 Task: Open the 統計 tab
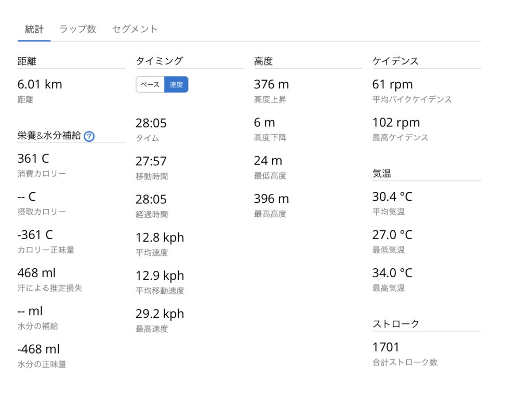[34, 29]
